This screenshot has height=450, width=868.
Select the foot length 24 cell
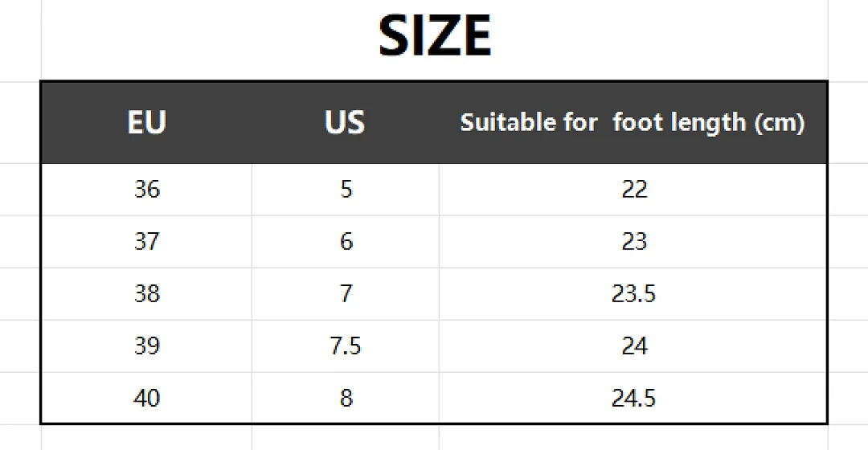pos(633,346)
